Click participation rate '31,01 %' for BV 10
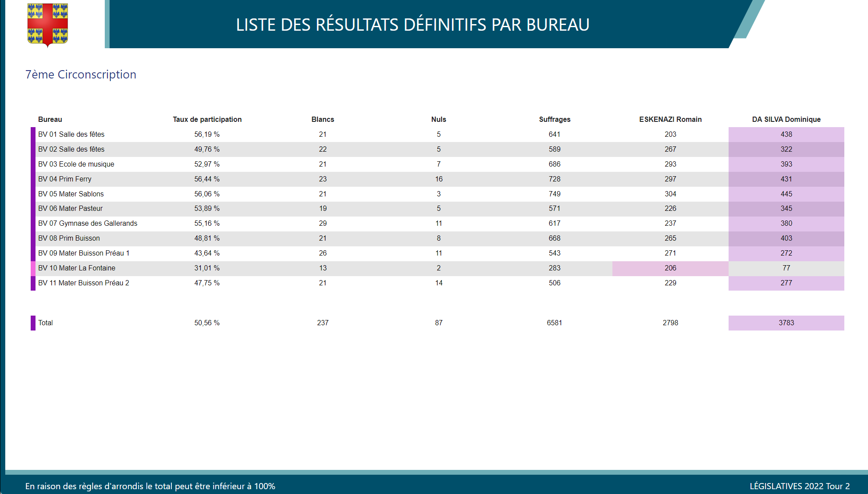 click(x=207, y=268)
